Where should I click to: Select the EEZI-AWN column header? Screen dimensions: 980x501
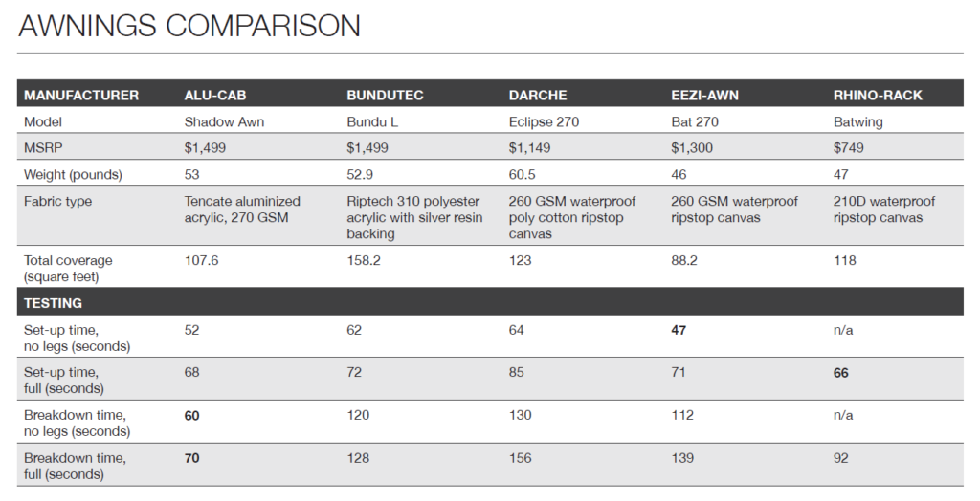click(x=705, y=96)
